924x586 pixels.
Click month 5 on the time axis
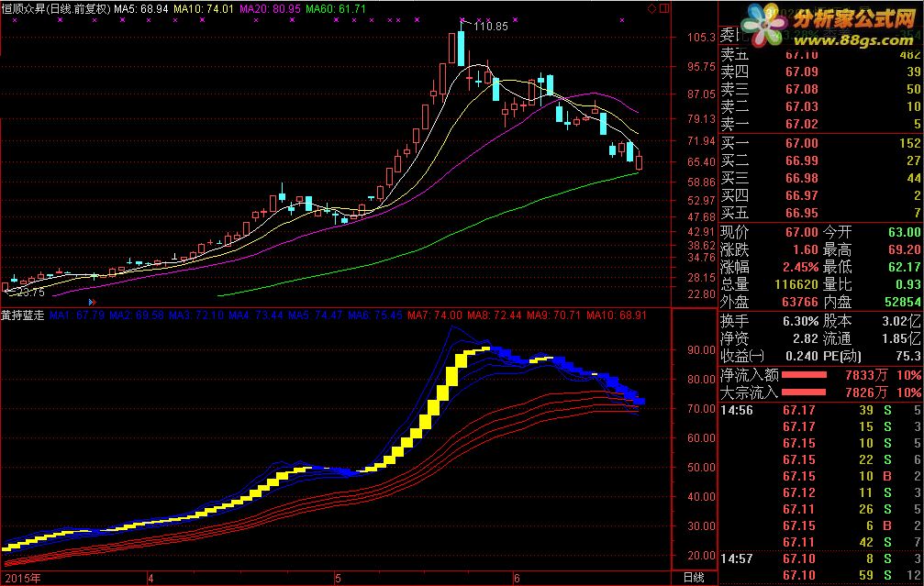coord(338,578)
